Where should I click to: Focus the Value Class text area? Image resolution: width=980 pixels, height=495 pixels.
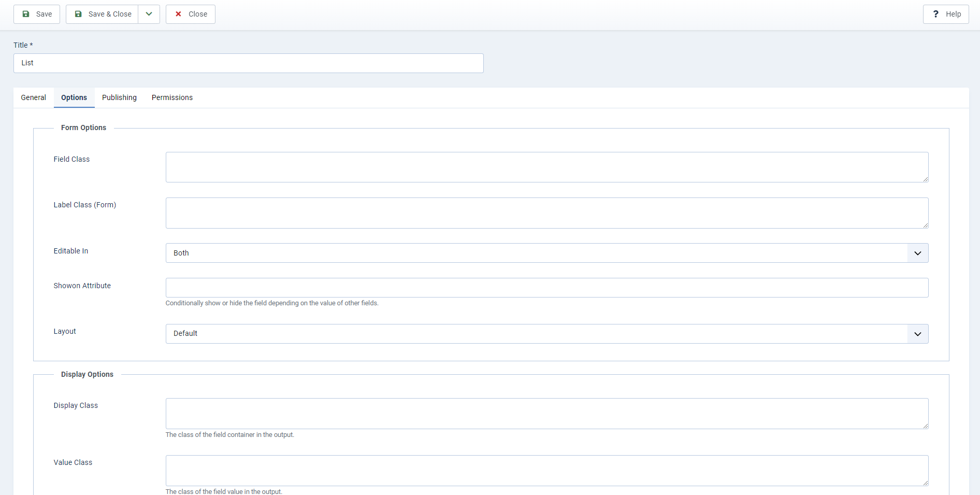[x=547, y=471]
